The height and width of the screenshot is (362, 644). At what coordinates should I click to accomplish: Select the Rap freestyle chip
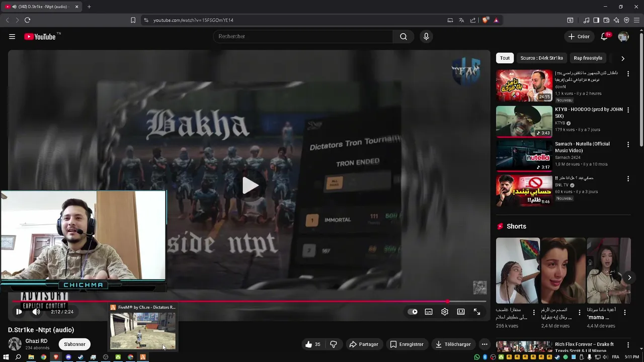(x=588, y=58)
